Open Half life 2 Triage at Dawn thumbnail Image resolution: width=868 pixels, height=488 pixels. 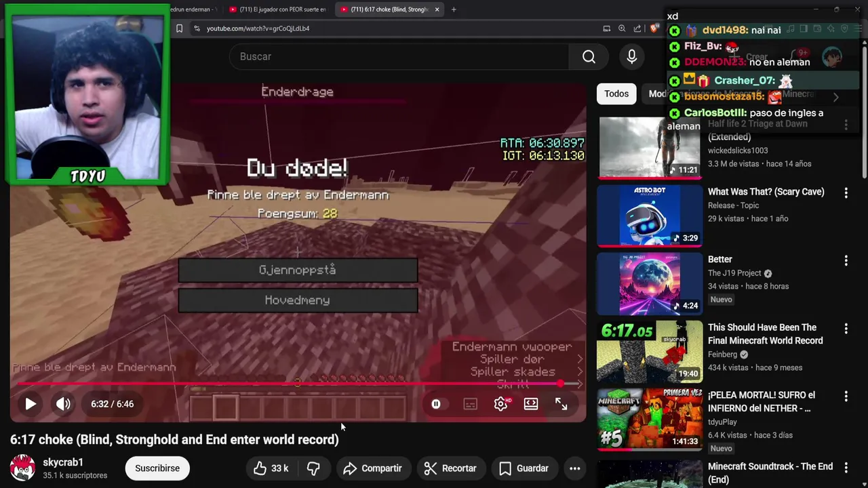[x=650, y=148]
